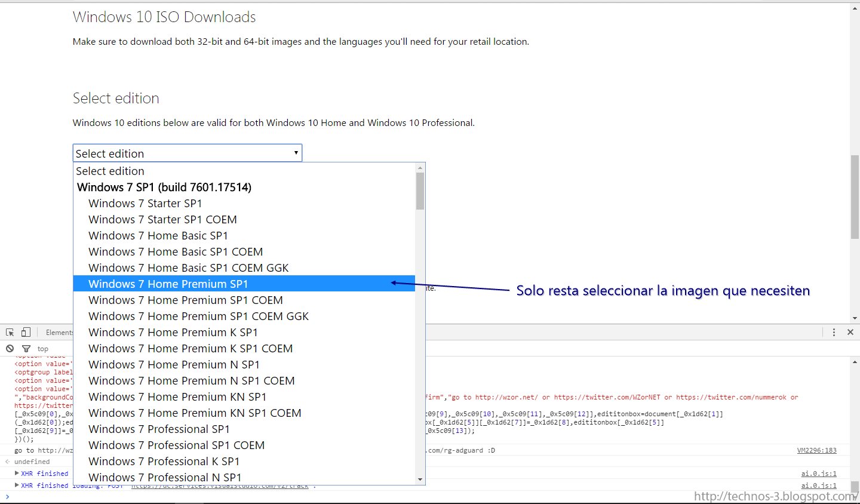Clear the console using the ban icon
This screenshot has height=504, width=860.
(x=10, y=348)
